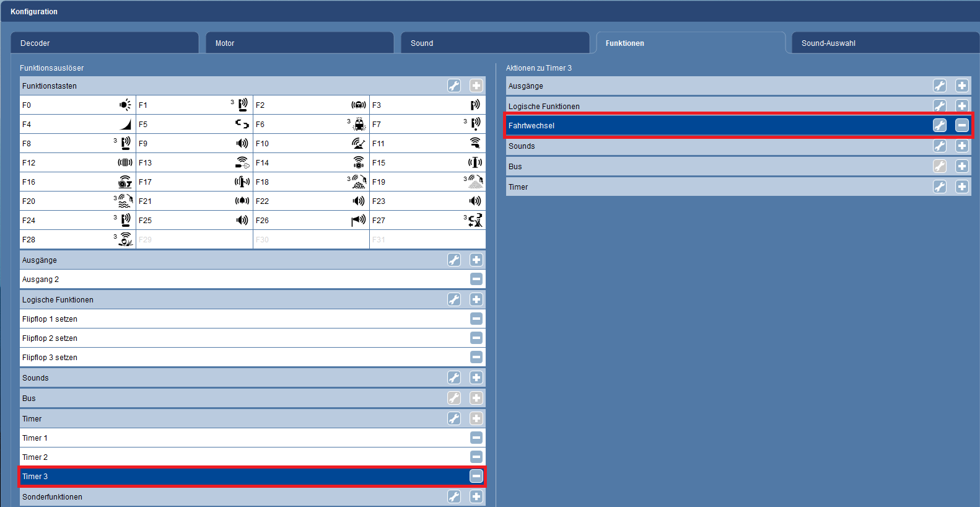Switch to the Decoder tab
980x507 pixels.
pos(104,43)
